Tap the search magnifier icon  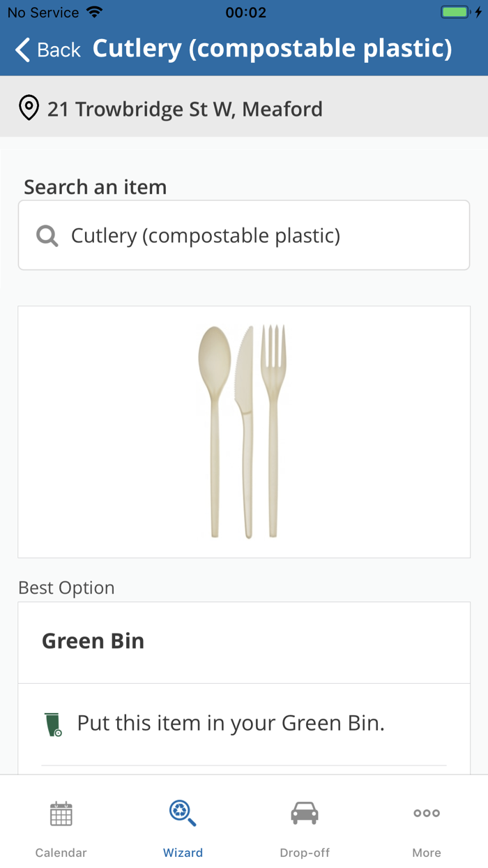47,236
